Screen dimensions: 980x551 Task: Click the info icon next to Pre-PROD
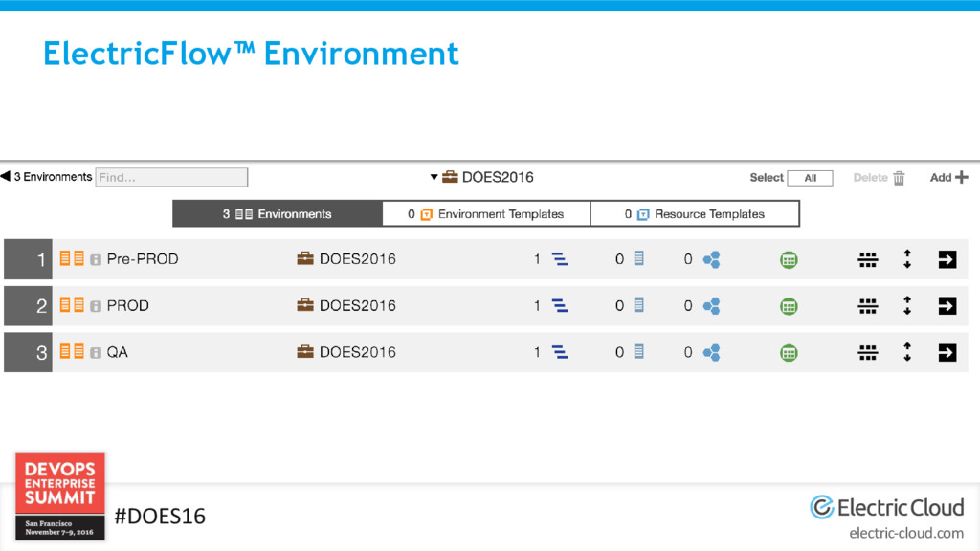96,260
